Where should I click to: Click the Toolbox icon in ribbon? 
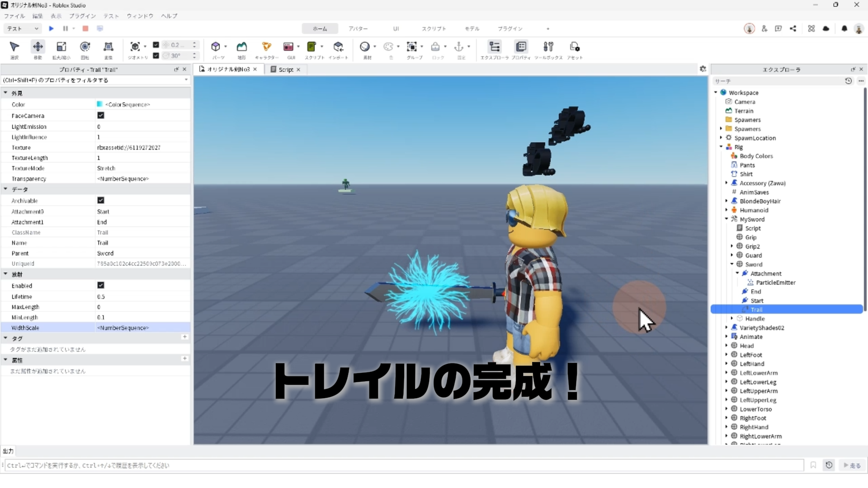[x=548, y=47]
